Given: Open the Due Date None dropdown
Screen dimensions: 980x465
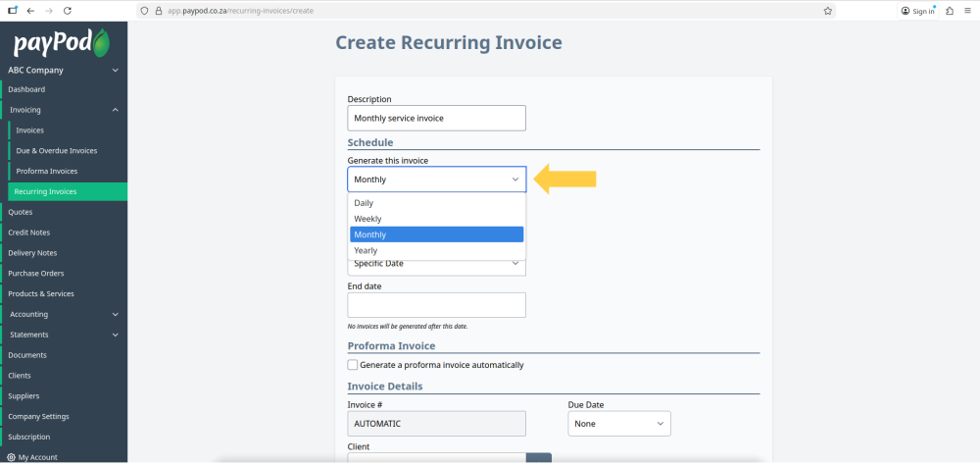Looking at the screenshot, I should (x=619, y=424).
